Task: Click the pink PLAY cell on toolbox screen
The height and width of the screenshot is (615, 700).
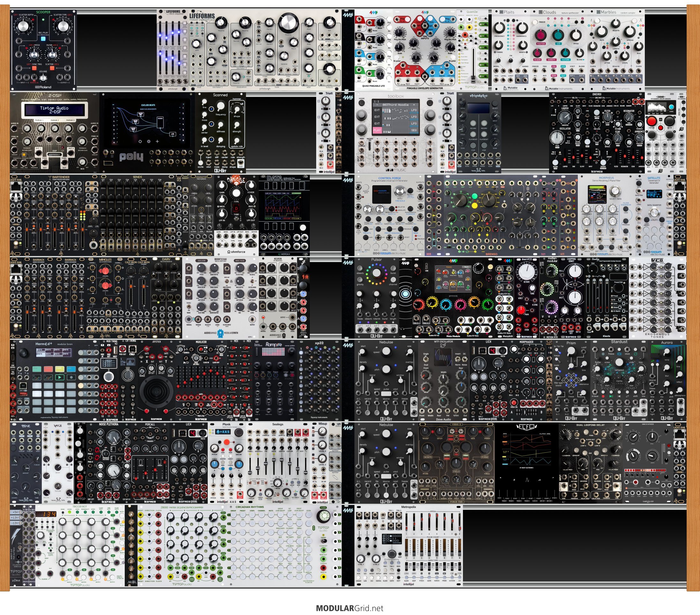Action: click(x=377, y=130)
